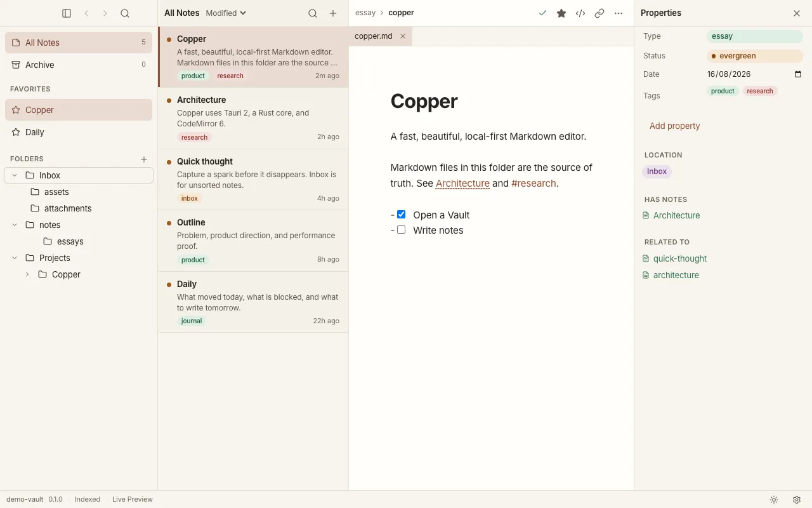The image size is (812, 508).
Task: Open the Inbox location chip
Action: [x=657, y=171]
